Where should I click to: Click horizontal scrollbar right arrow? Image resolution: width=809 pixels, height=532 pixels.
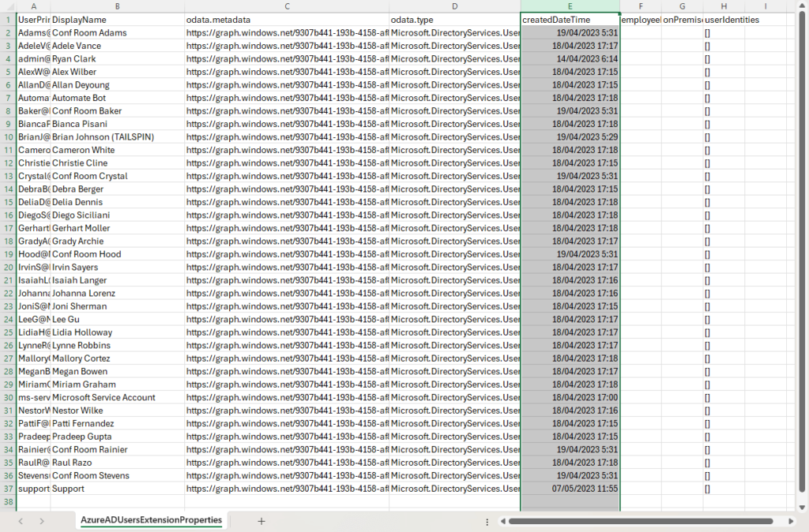[791, 522]
